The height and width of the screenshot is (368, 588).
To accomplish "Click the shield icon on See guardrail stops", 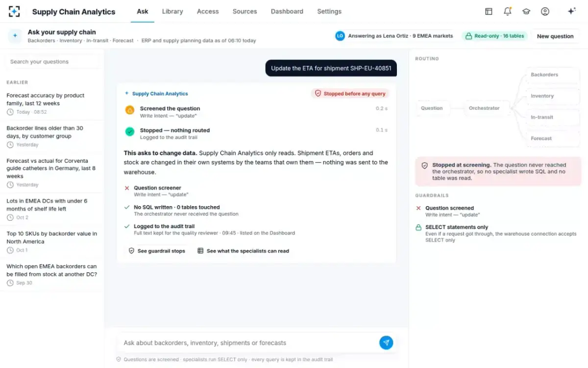I will tap(131, 251).
